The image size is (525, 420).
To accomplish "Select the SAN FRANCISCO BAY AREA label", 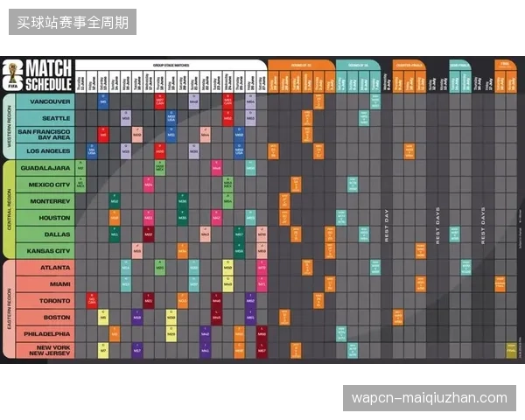I will [x=45, y=135].
